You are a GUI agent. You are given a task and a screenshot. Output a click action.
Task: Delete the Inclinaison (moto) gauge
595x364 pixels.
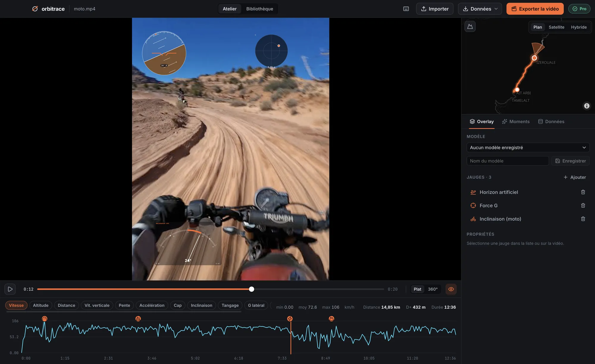point(583,219)
